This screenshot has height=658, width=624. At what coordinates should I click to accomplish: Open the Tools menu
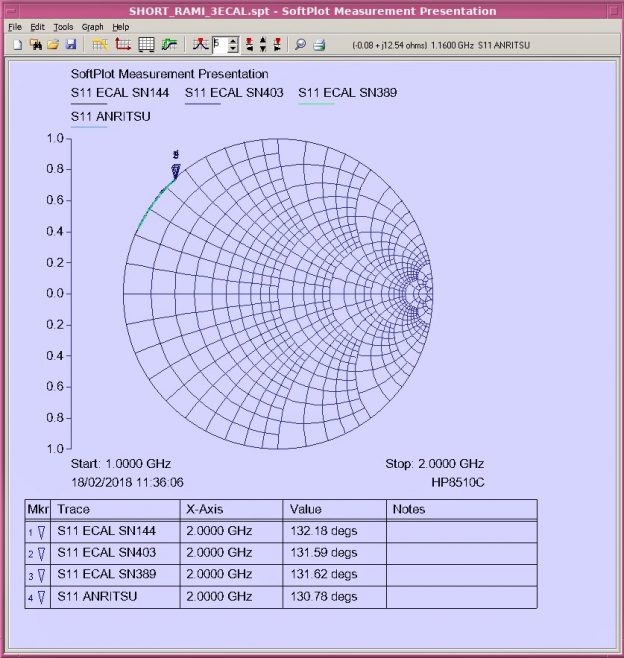tap(63, 27)
